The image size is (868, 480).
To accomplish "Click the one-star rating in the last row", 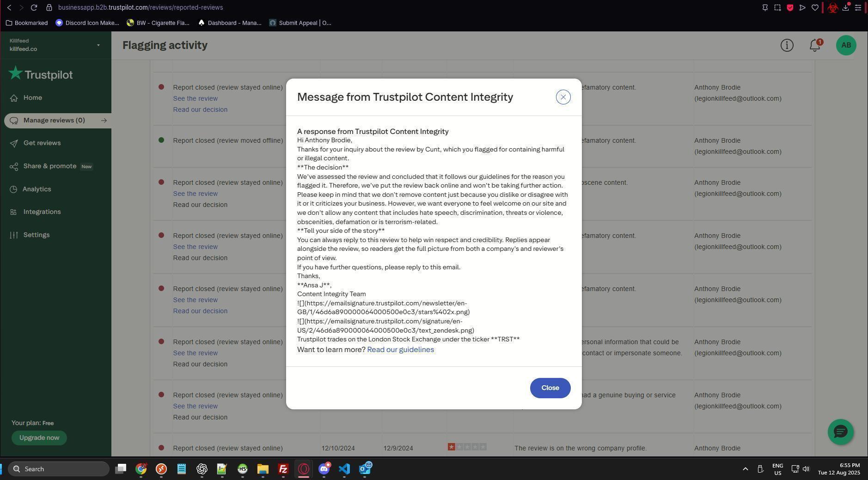I will click(467, 447).
